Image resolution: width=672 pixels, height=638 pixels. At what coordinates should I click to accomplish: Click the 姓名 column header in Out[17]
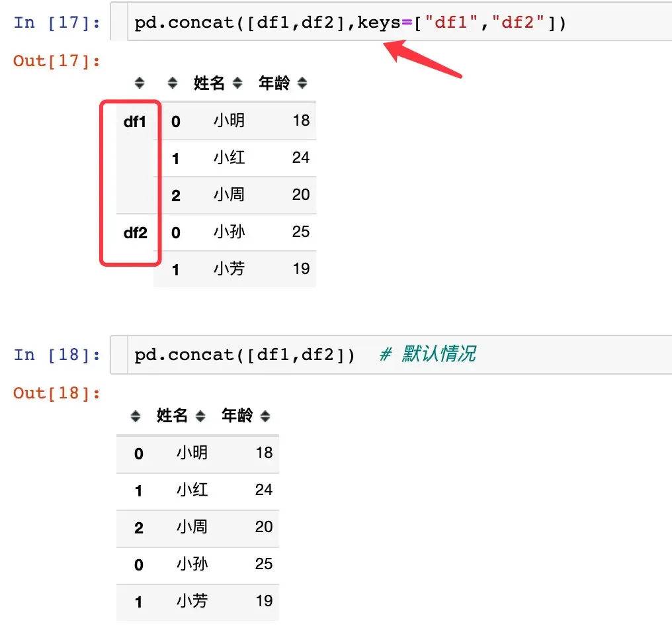pos(209,83)
